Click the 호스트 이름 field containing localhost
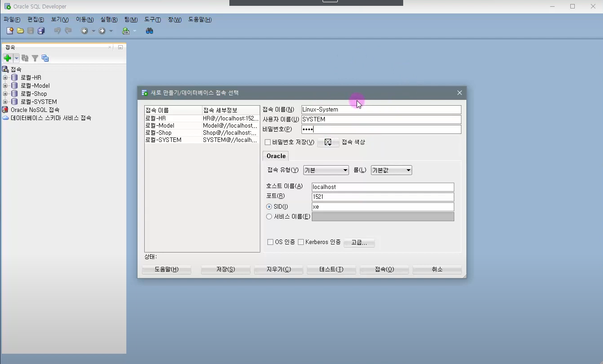 (383, 187)
